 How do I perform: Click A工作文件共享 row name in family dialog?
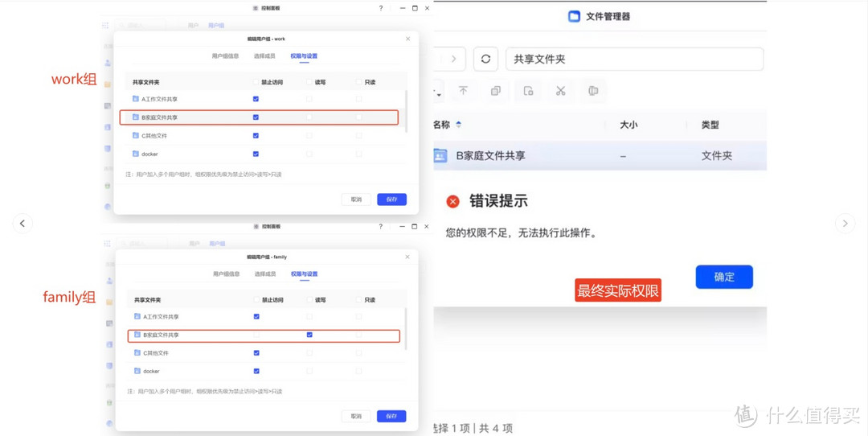[x=161, y=316]
